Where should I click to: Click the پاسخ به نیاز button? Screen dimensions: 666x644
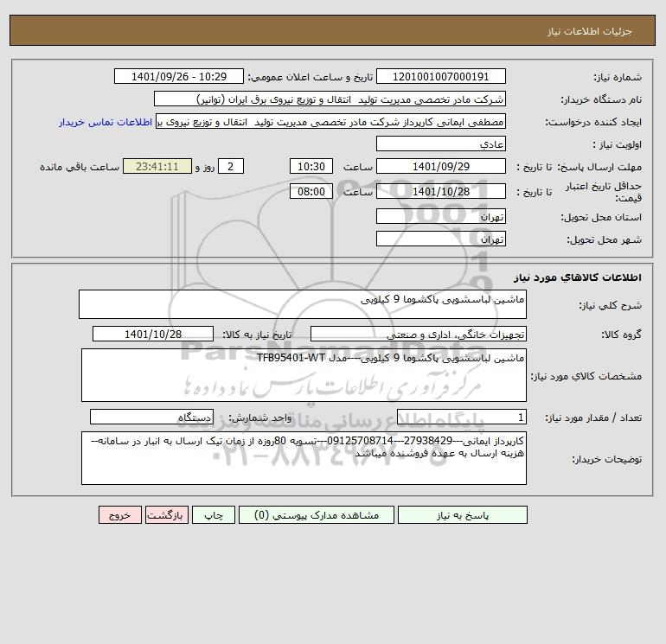463,515
